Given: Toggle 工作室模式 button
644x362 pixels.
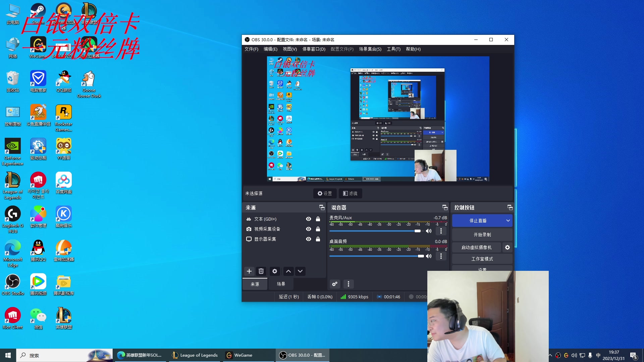Looking at the screenshot, I should pos(482,259).
